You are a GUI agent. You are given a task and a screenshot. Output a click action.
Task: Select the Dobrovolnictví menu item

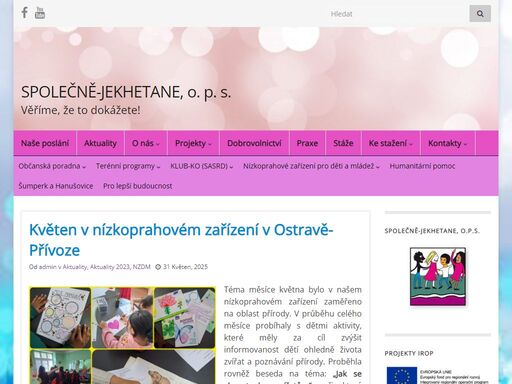[254, 143]
